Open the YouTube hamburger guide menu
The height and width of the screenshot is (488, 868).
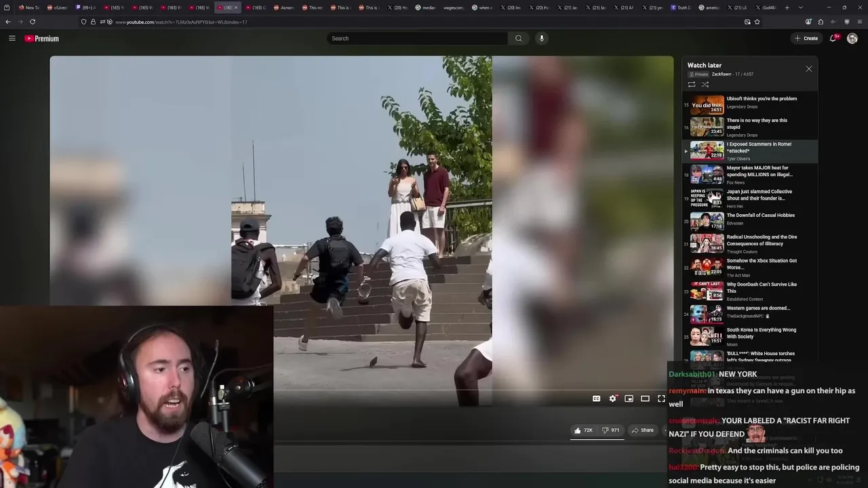tap(12, 39)
